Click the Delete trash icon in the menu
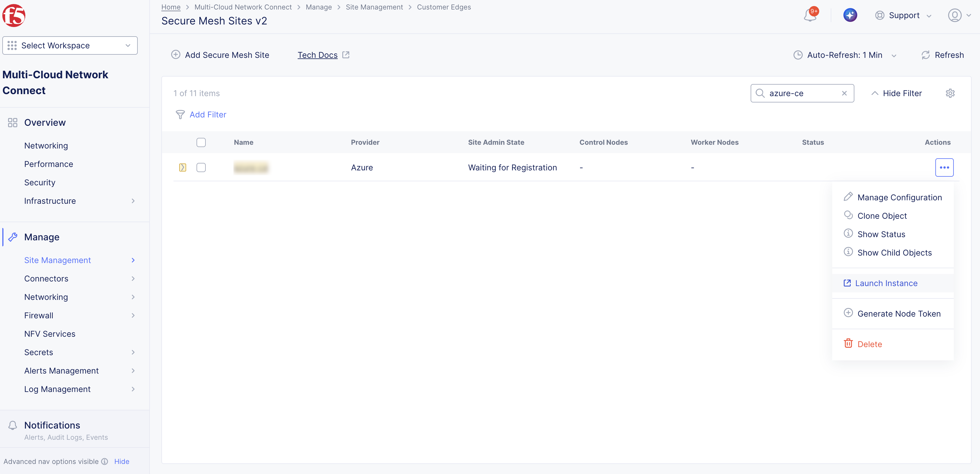Viewport: 980px width, 474px height. [x=849, y=343]
